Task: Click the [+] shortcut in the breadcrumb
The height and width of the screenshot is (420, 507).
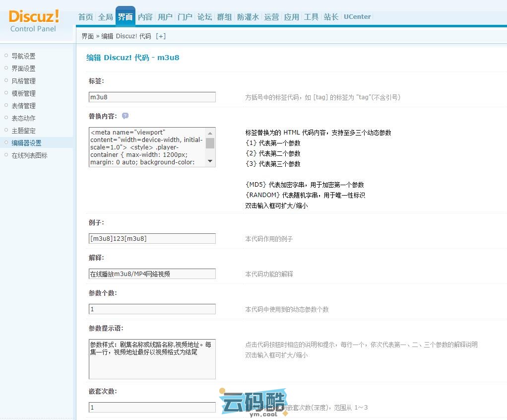Action: coord(161,36)
